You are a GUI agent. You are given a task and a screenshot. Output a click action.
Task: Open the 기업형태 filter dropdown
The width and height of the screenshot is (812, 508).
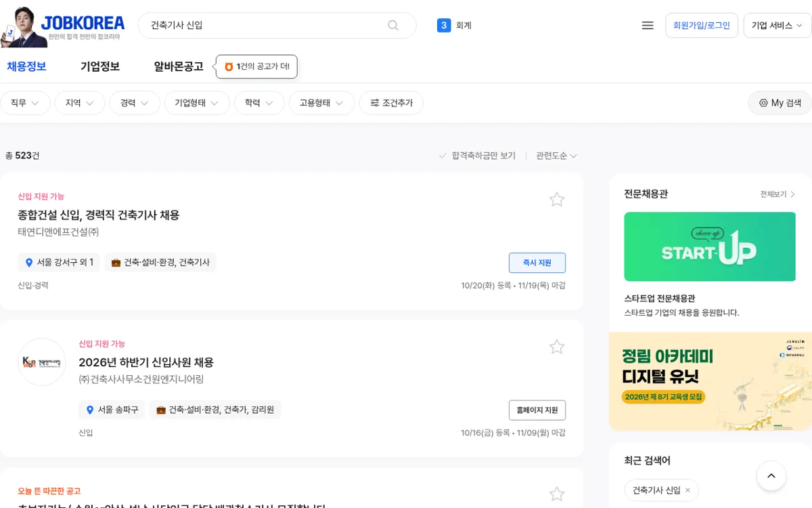tap(197, 103)
